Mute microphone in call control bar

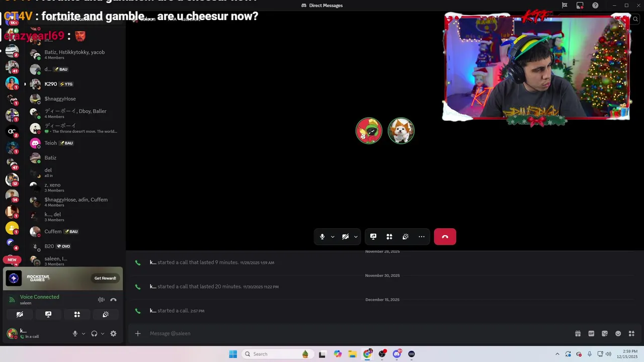click(322, 237)
